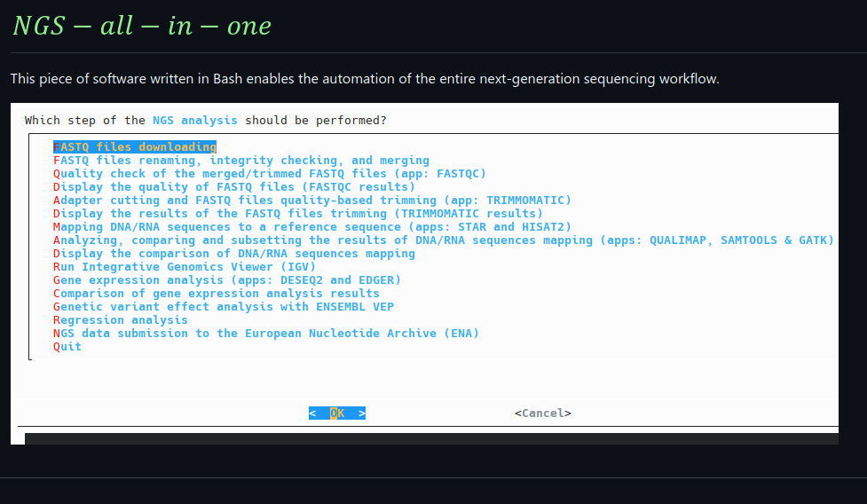Choose 'Display the results of the FASTQ files trimming'
The height and width of the screenshot is (504, 867).
click(x=298, y=214)
